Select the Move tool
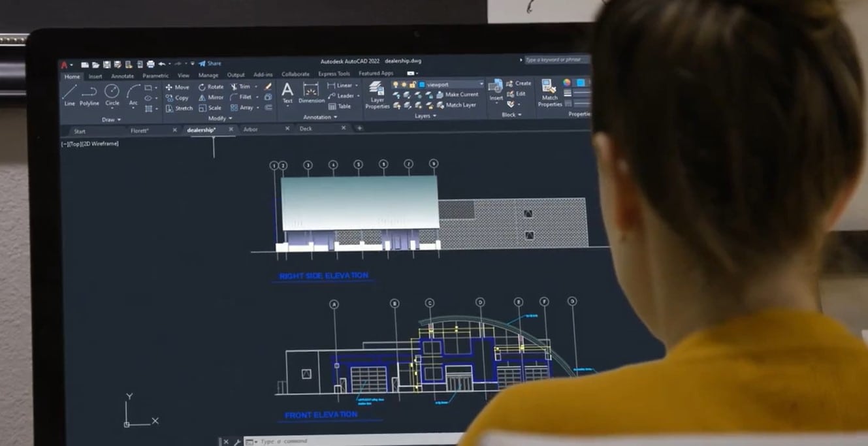 180,86
